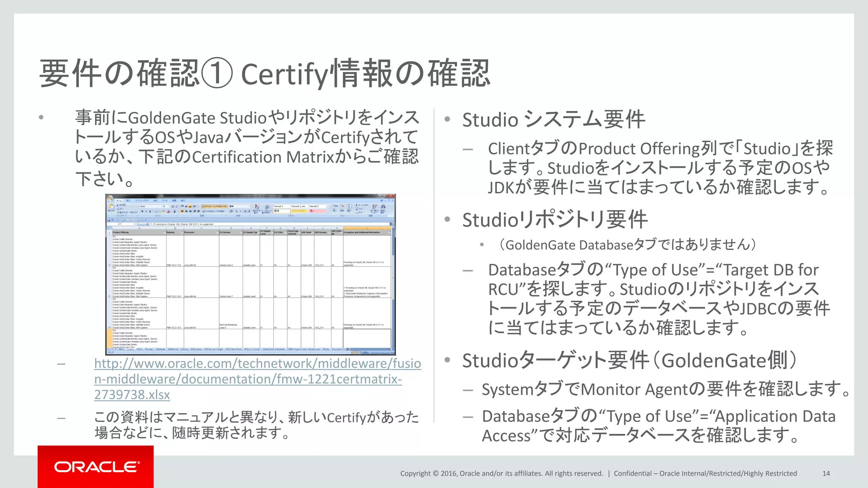Click the Paste clipboard icon in ribbon

click(x=111, y=207)
